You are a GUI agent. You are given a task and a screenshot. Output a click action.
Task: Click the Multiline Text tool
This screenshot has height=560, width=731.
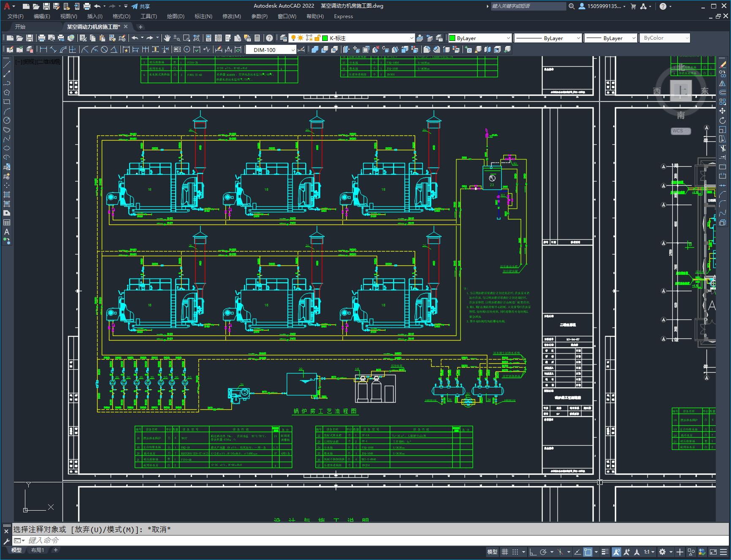pos(7,232)
